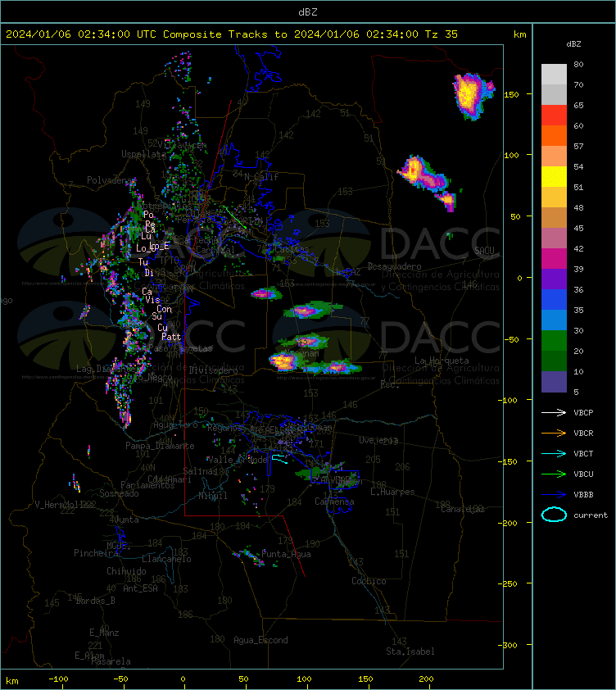This screenshot has height=690, width=616.
Task: Click the Nihuil place label
Action: tap(213, 496)
